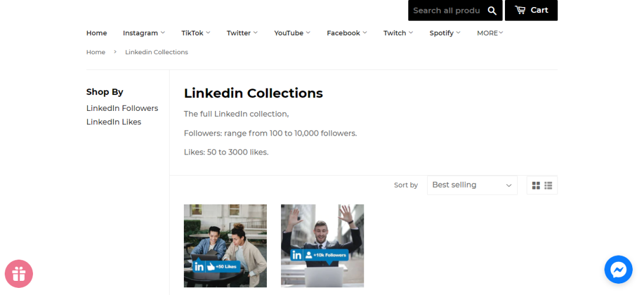Click the search magnifier icon
This screenshot has width=644, height=295.
[x=492, y=11]
